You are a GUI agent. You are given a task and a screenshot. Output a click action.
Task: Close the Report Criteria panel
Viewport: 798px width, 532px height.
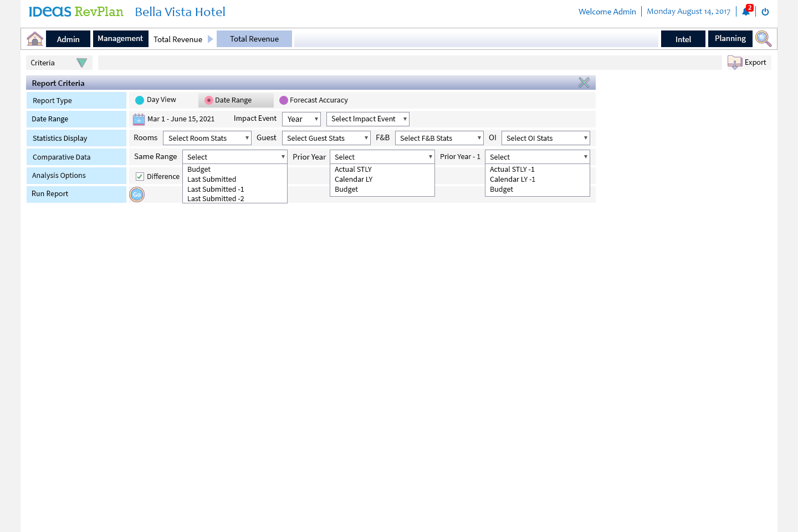click(584, 83)
